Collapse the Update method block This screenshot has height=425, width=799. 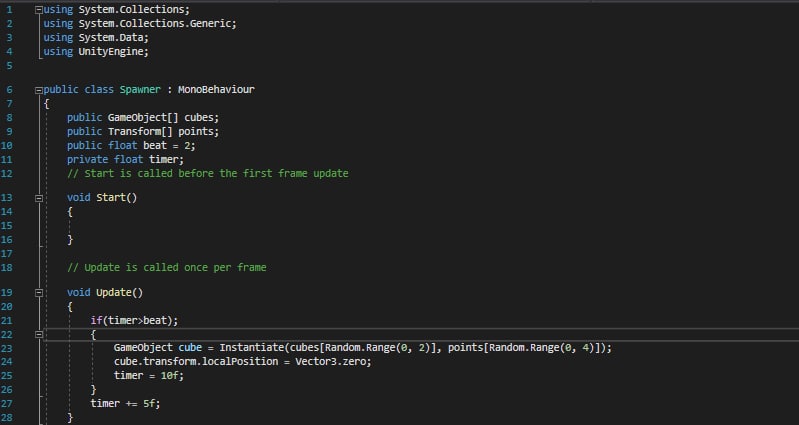(39, 293)
